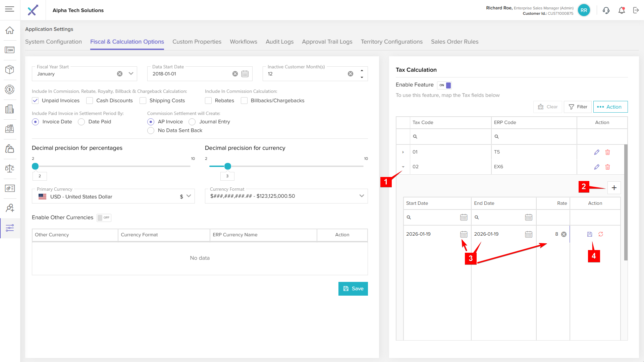Image resolution: width=644 pixels, height=362 pixels.
Task: Select the Date Paid radio option
Action: click(82, 122)
